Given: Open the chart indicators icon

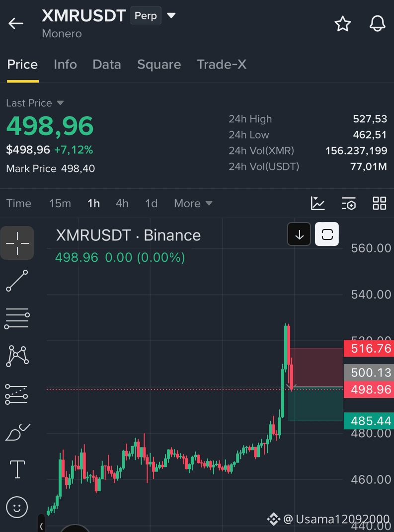Looking at the screenshot, I should point(317,203).
